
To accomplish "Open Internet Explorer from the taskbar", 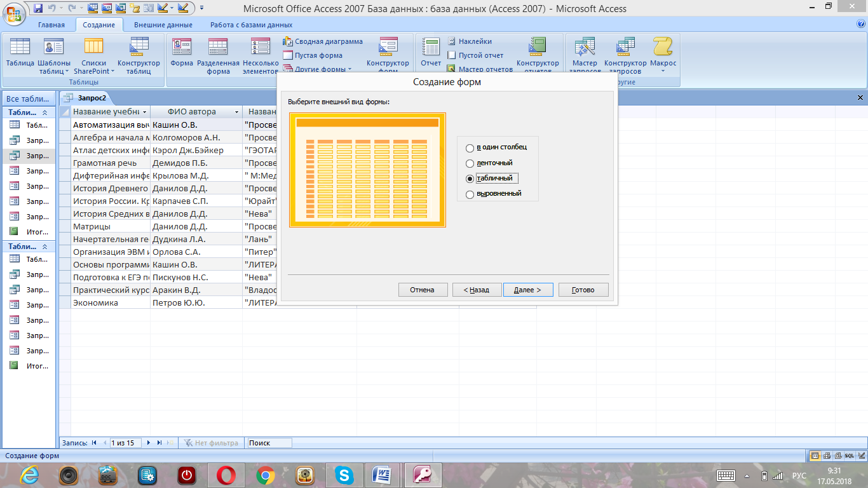I will click(29, 475).
